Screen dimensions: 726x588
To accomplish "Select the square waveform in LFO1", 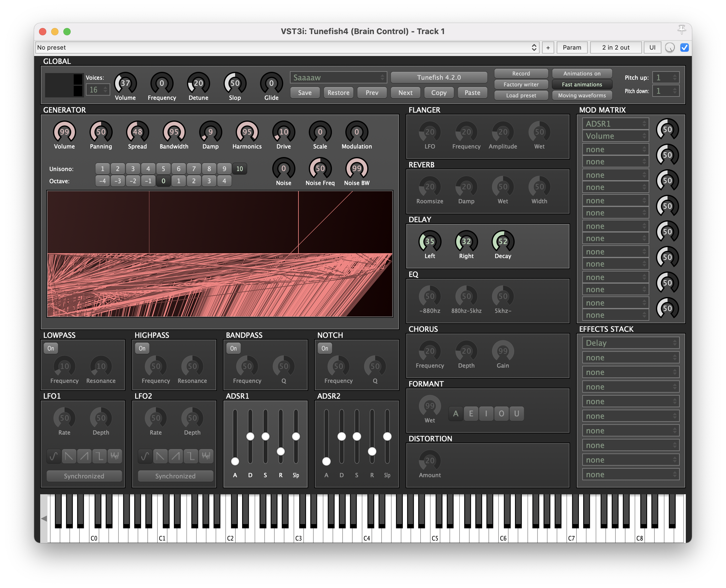I will tap(100, 456).
